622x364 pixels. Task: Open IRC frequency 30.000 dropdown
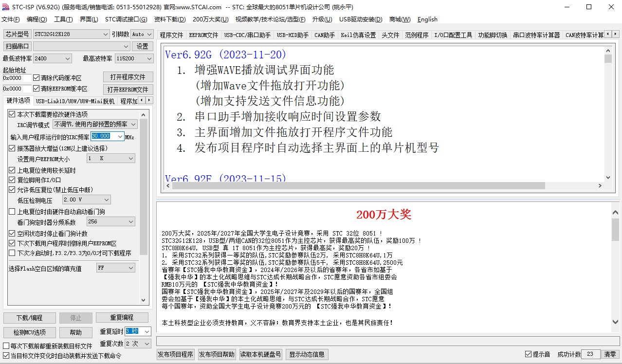(x=107, y=137)
